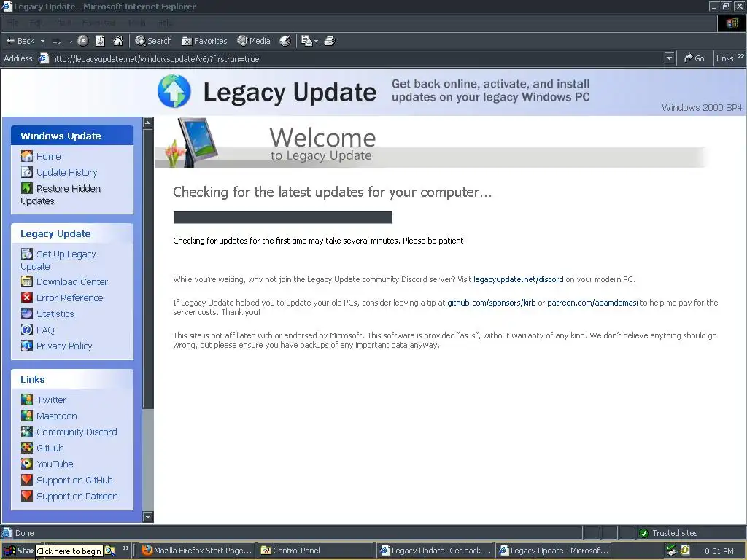747x560 pixels.
Task: Open the Favorites menu
Action: (98, 23)
